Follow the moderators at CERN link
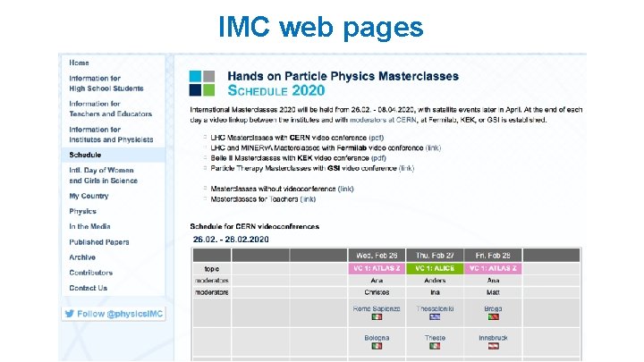The image size is (644, 362). coord(383,120)
